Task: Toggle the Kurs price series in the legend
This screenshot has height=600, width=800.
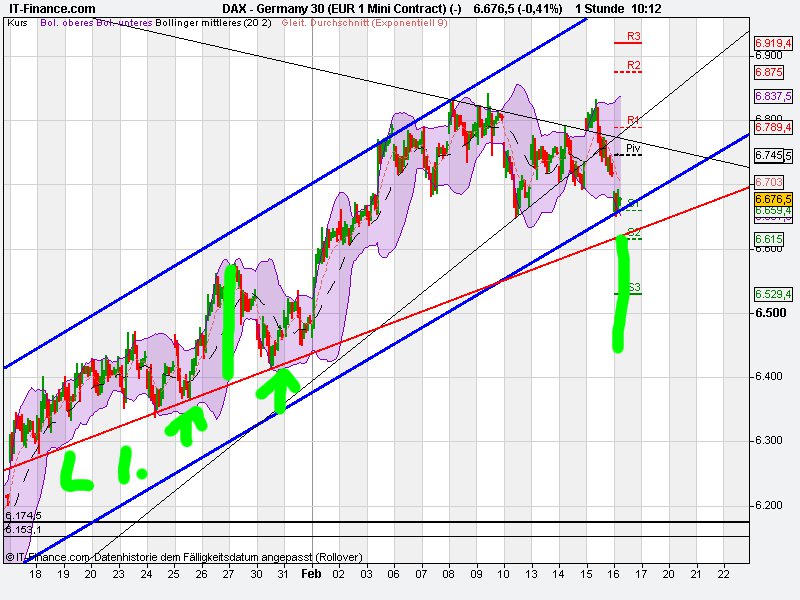Action: (x=16, y=28)
